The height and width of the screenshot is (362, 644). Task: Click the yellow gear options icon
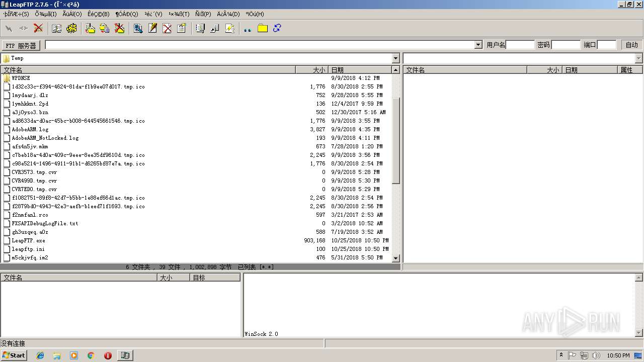click(71, 29)
